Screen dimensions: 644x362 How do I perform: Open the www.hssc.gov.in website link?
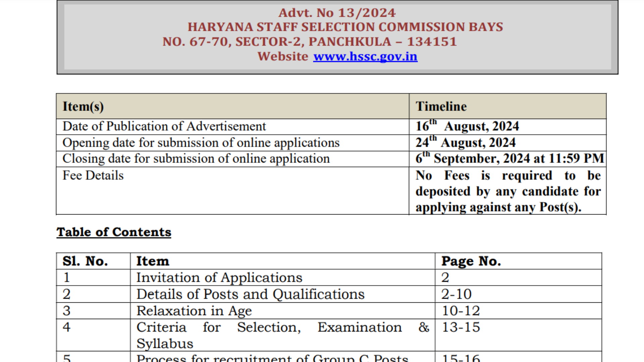pos(365,56)
